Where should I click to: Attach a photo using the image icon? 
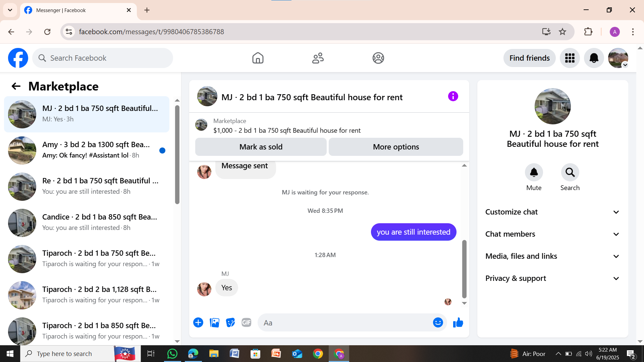214,322
